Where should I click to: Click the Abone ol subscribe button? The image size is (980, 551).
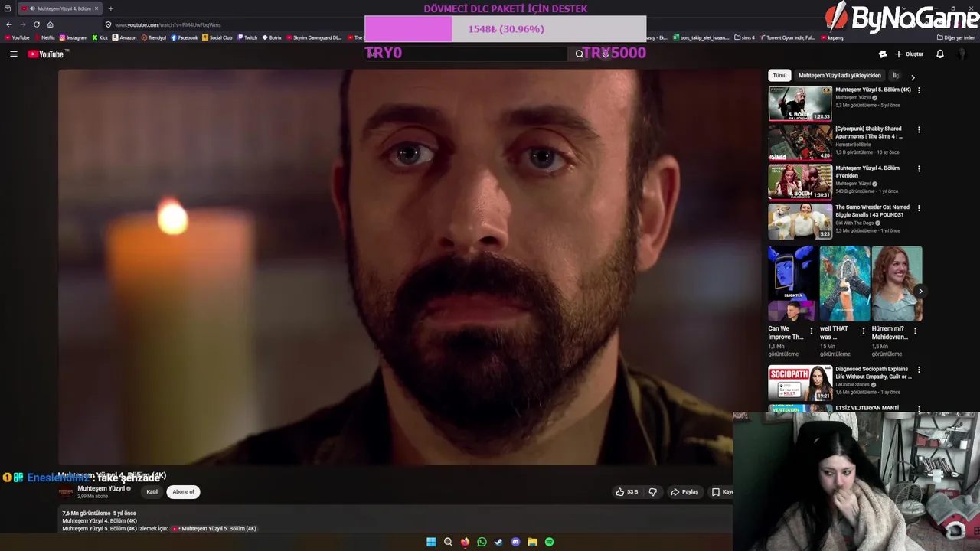click(183, 492)
